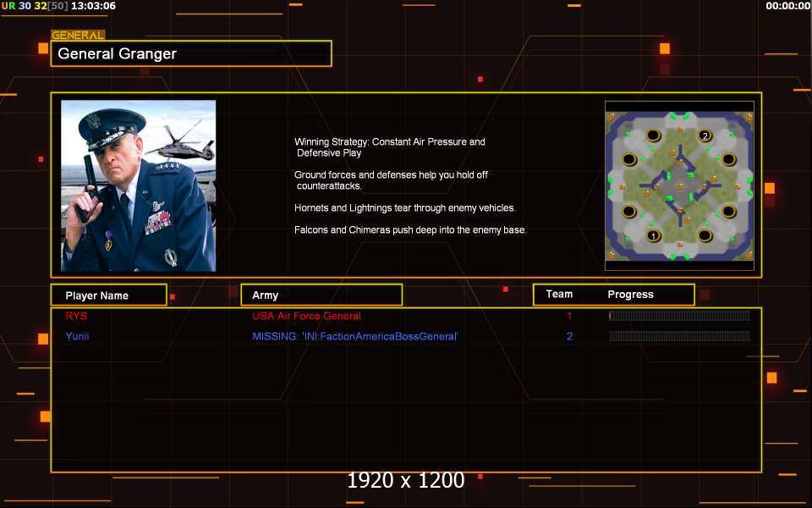Image resolution: width=812 pixels, height=508 pixels.
Task: Click the Progress column header
Action: (630, 295)
